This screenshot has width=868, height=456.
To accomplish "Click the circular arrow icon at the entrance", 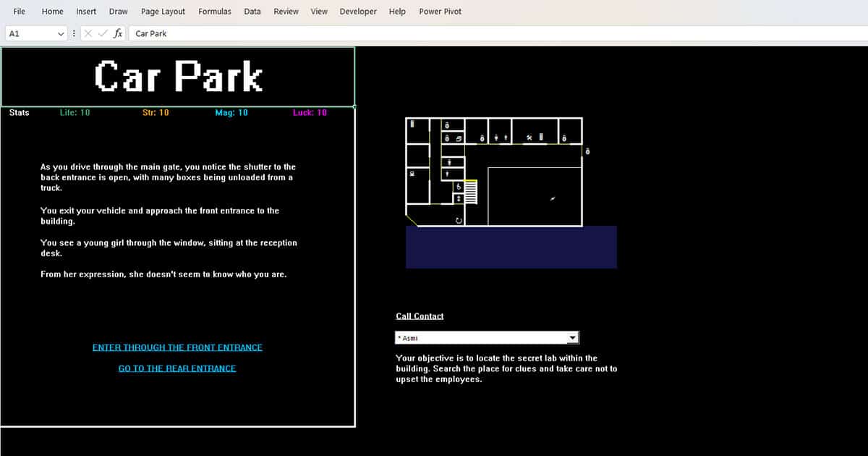I will click(459, 219).
